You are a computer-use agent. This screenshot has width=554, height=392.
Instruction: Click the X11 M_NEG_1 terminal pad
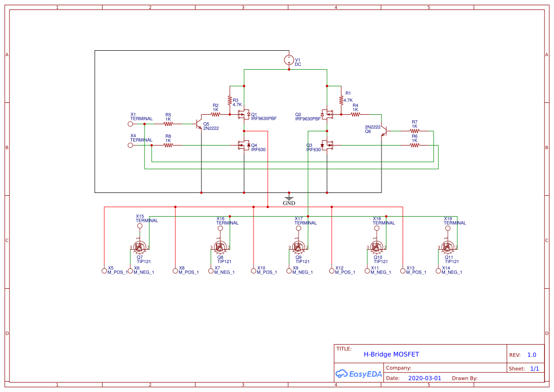coord(367,271)
